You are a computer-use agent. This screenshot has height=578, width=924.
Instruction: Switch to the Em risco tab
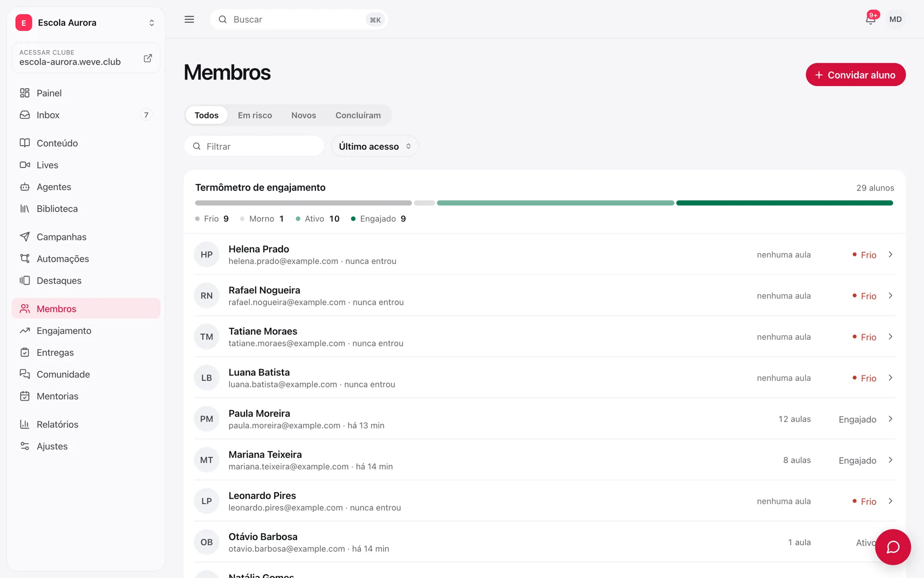[255, 115]
